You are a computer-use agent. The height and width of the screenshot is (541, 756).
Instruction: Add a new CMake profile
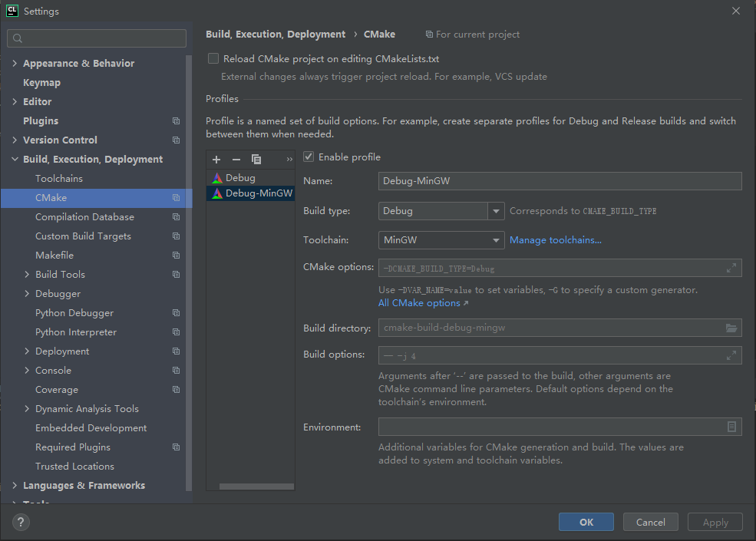[x=216, y=160]
